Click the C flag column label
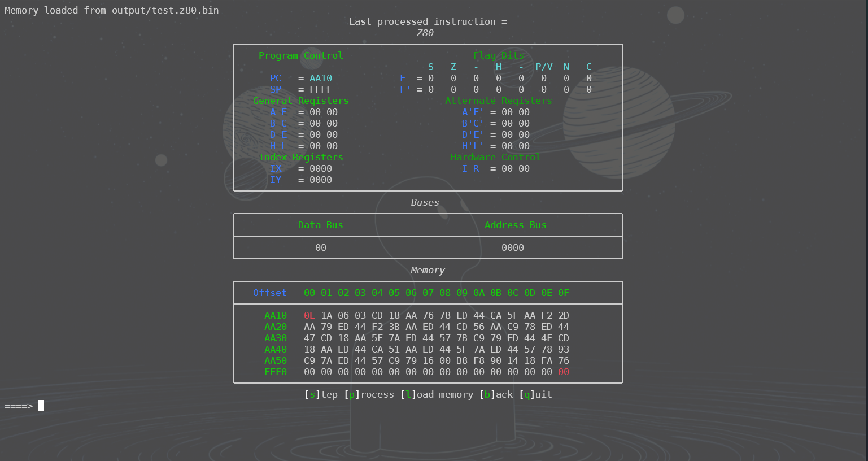The height and width of the screenshot is (461, 868). coord(589,67)
